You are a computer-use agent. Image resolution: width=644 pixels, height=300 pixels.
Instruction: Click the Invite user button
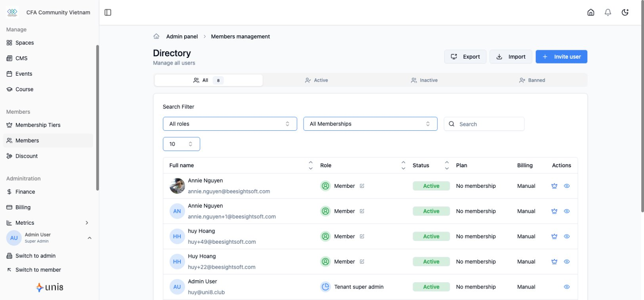coord(561,57)
